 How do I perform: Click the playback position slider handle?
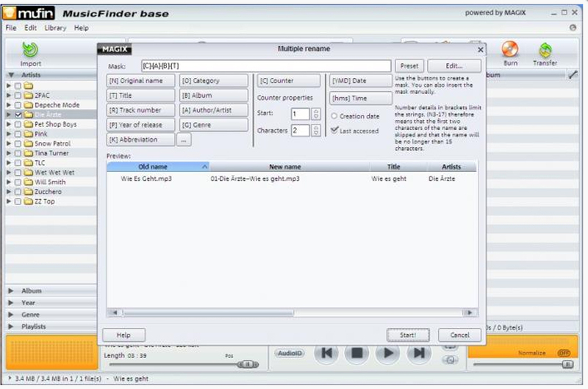[248, 364]
